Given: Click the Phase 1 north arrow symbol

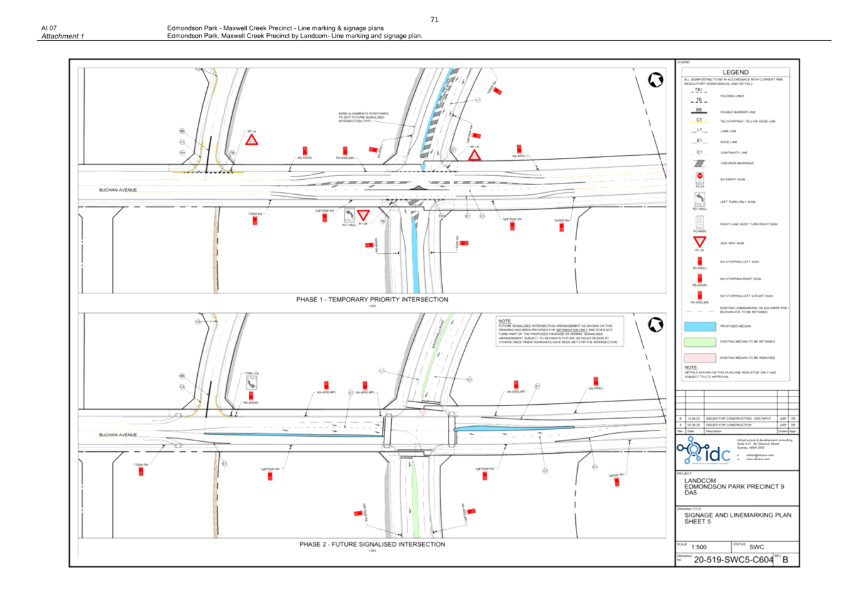Looking at the screenshot, I should point(655,80).
